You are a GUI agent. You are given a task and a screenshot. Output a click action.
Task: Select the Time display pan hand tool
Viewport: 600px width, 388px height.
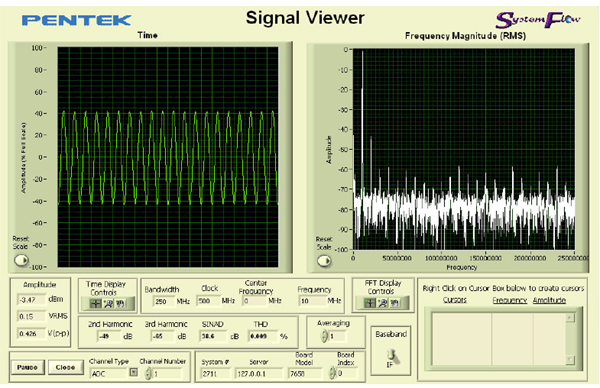[120, 303]
